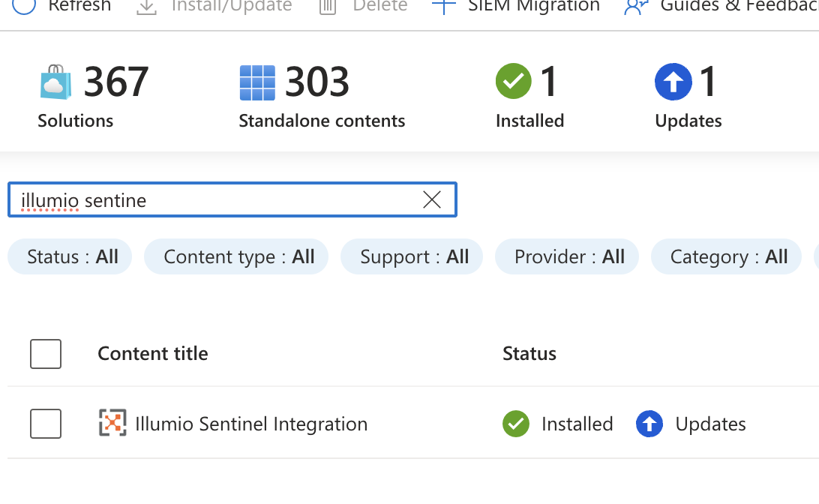Open Illumio Sentinel Integration content title
Image resolution: width=819 pixels, height=504 pixels.
(x=251, y=424)
